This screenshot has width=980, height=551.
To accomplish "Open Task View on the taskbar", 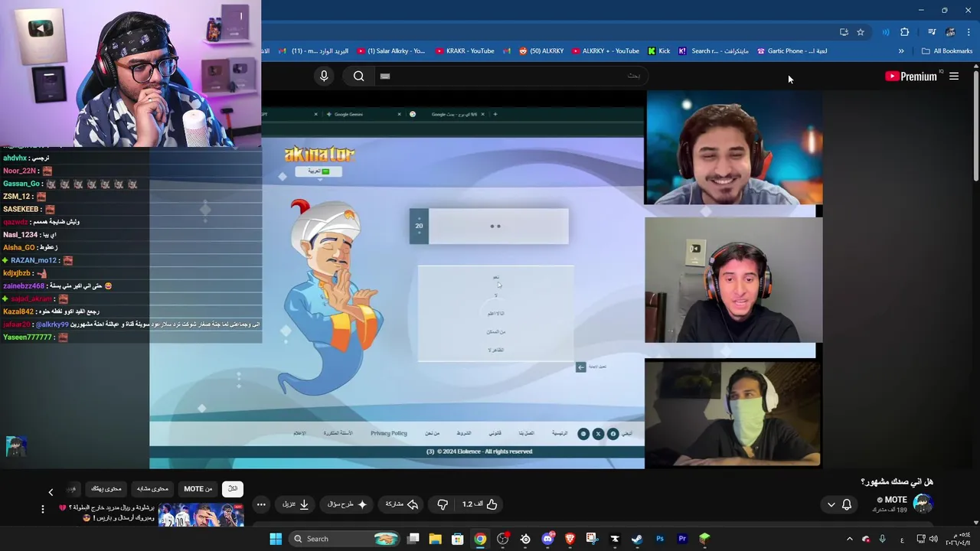I will pos(413,539).
